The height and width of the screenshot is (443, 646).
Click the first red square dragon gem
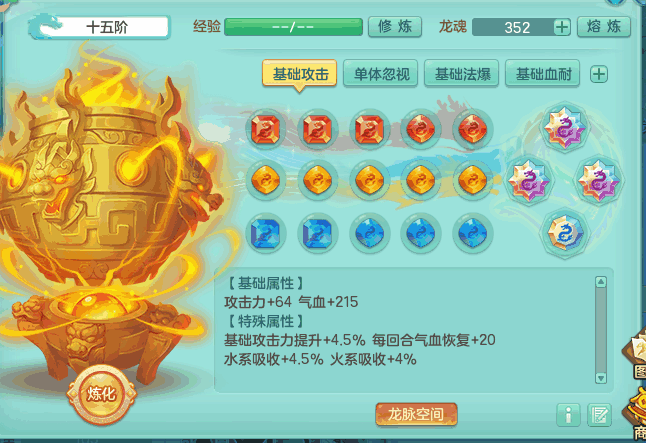click(265, 129)
